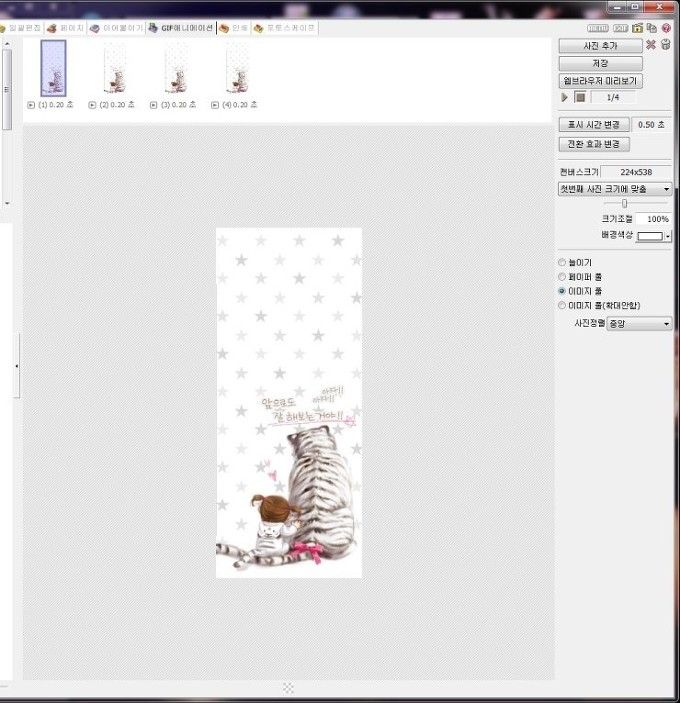Image resolution: width=680 pixels, height=703 pixels.
Task: Click the '(3) 0.20 초' frame duration text
Action: [178, 105]
